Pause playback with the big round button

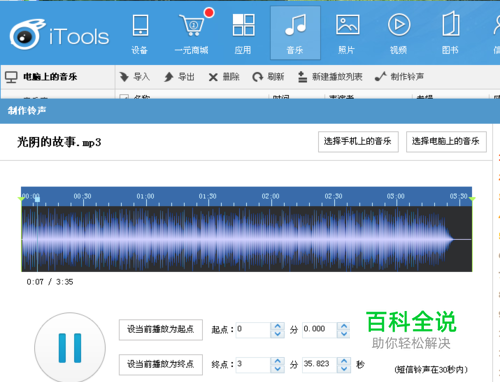pos(70,348)
